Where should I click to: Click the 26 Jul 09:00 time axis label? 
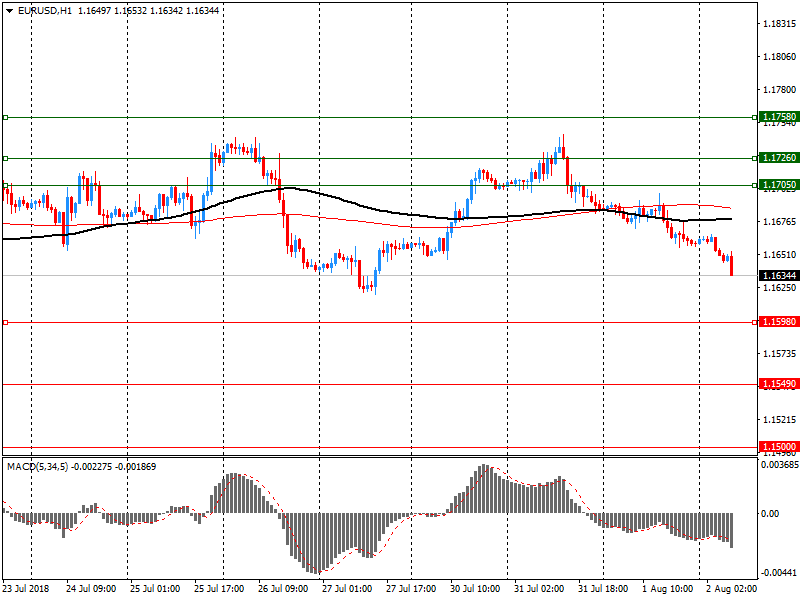(282, 588)
